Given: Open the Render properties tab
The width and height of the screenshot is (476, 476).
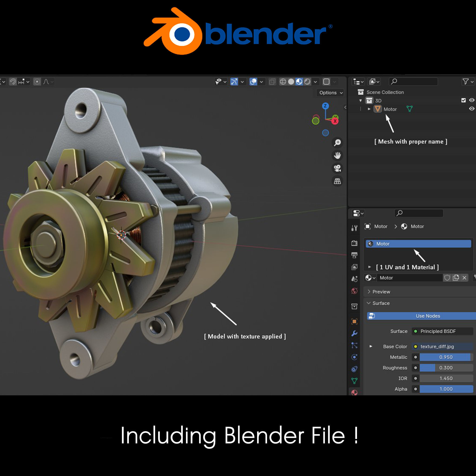Looking at the screenshot, I should [354, 243].
